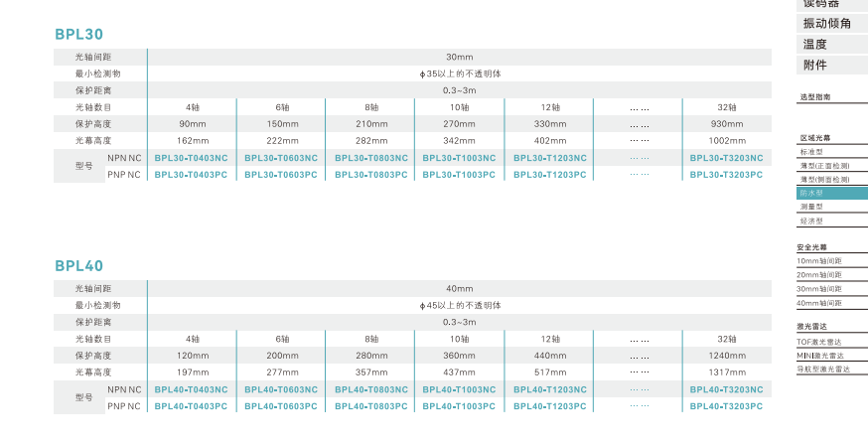
Task: Open 薄型(侧面检测) sidebar item
Action: (823, 180)
